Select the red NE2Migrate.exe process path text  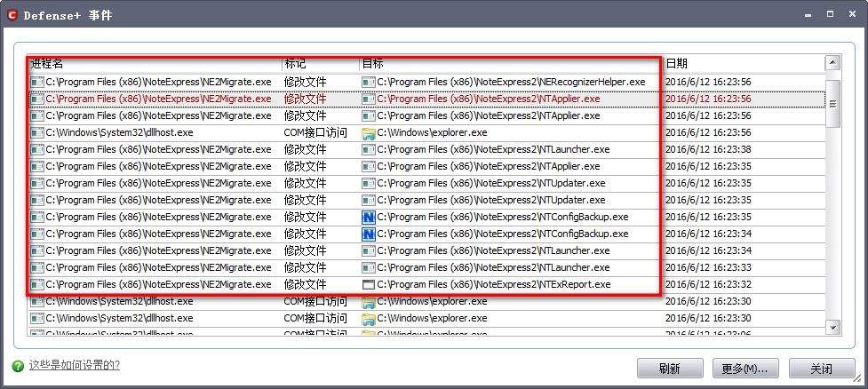(x=159, y=99)
